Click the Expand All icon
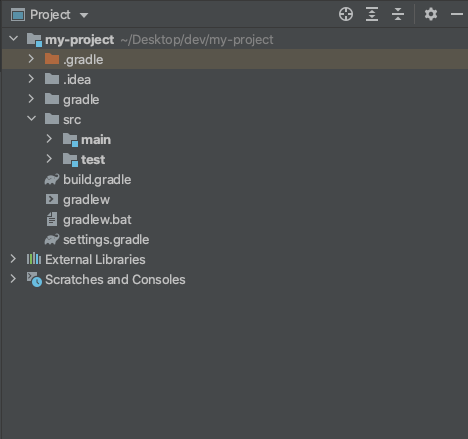Screen dimensions: 468x439 coord(372,14)
